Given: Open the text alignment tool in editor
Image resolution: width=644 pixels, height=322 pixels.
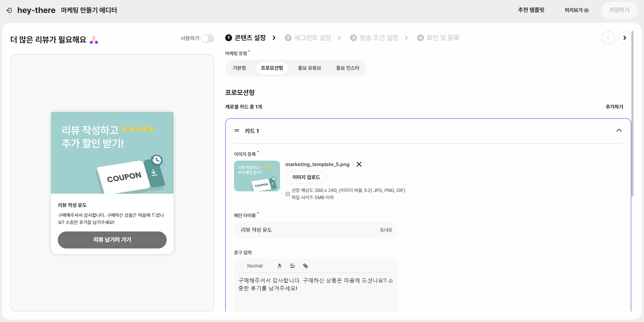Looking at the screenshot, I should coord(292,266).
